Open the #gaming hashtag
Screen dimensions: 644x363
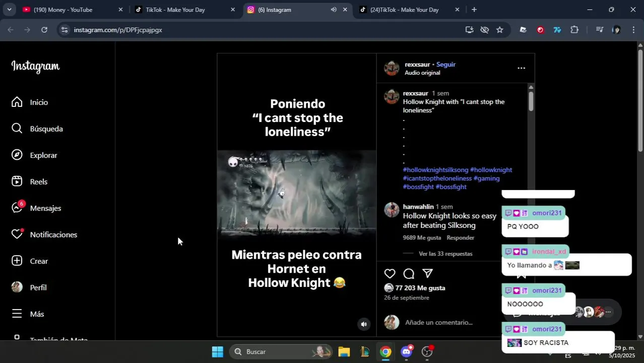point(487,178)
